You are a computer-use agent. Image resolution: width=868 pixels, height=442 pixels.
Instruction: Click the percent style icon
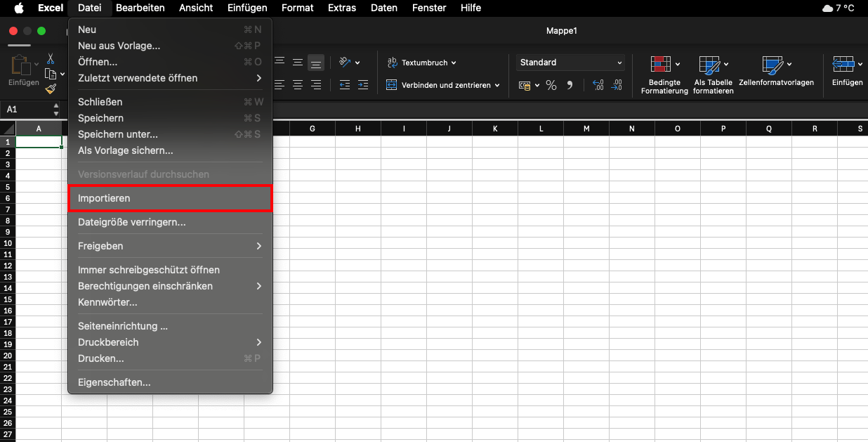tap(551, 85)
